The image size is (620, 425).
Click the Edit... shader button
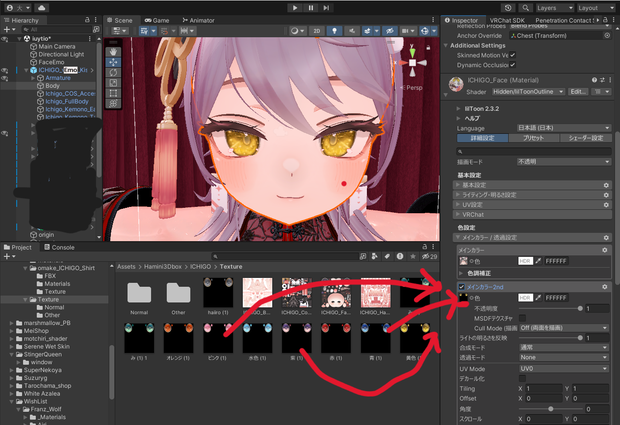[x=578, y=91]
